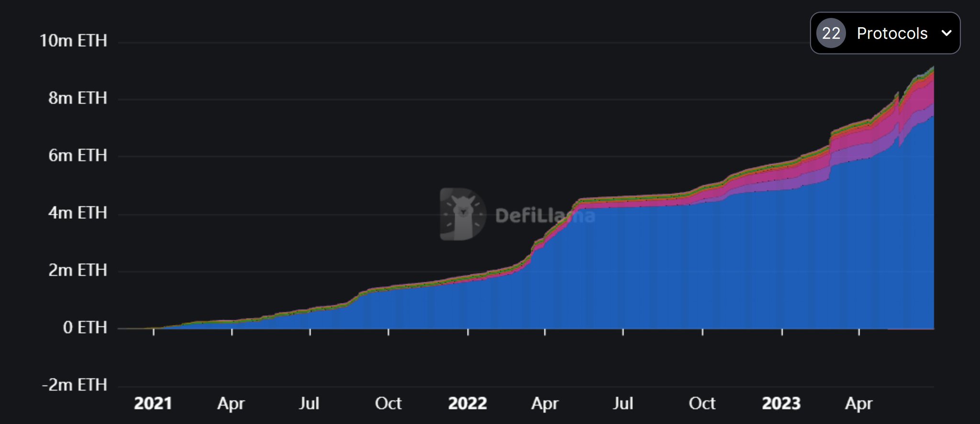Click the 2023 x-axis label
This screenshot has height=424, width=980.
781,403
